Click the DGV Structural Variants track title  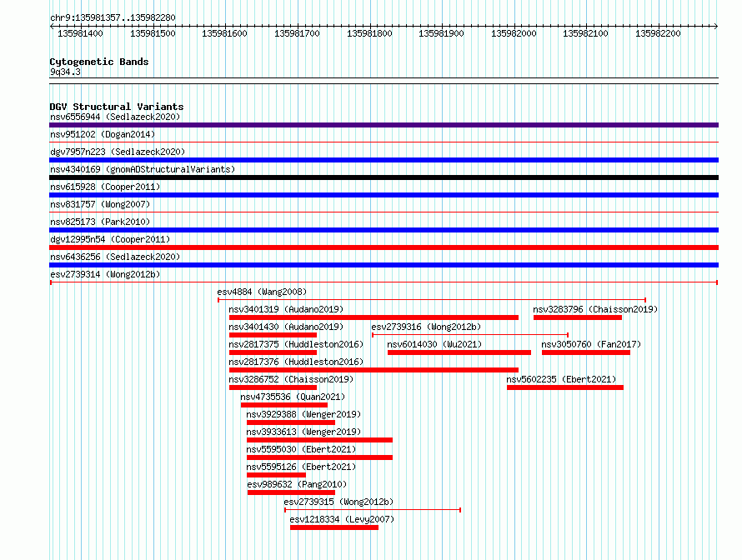(117, 107)
